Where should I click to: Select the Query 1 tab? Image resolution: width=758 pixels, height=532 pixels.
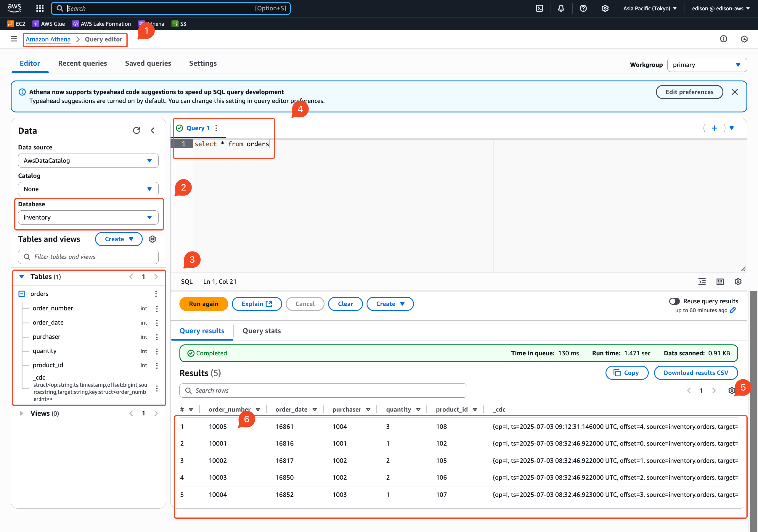pyautogui.click(x=198, y=128)
